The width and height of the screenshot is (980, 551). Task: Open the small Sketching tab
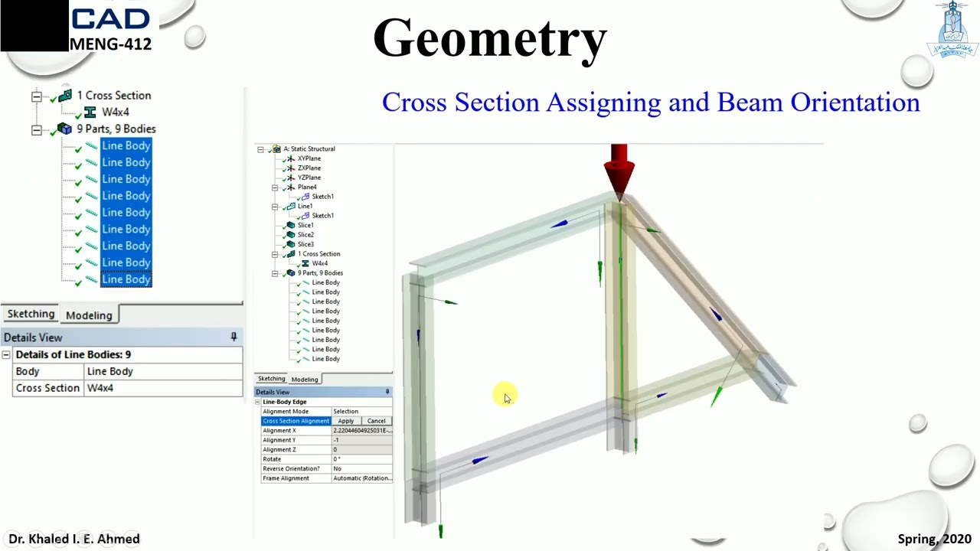pyautogui.click(x=271, y=379)
